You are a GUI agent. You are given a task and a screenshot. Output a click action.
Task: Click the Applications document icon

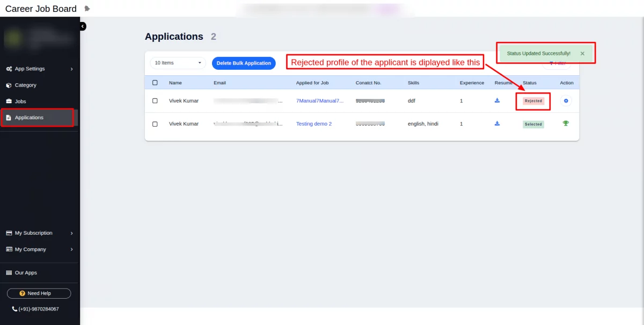pos(9,118)
